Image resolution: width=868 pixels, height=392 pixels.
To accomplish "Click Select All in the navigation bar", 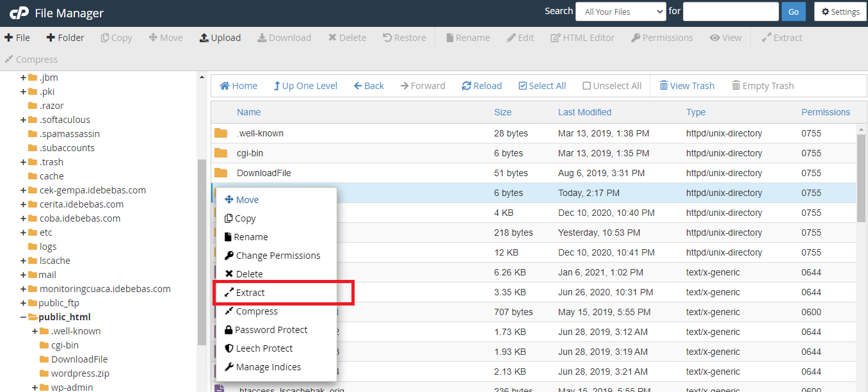I will [x=542, y=85].
